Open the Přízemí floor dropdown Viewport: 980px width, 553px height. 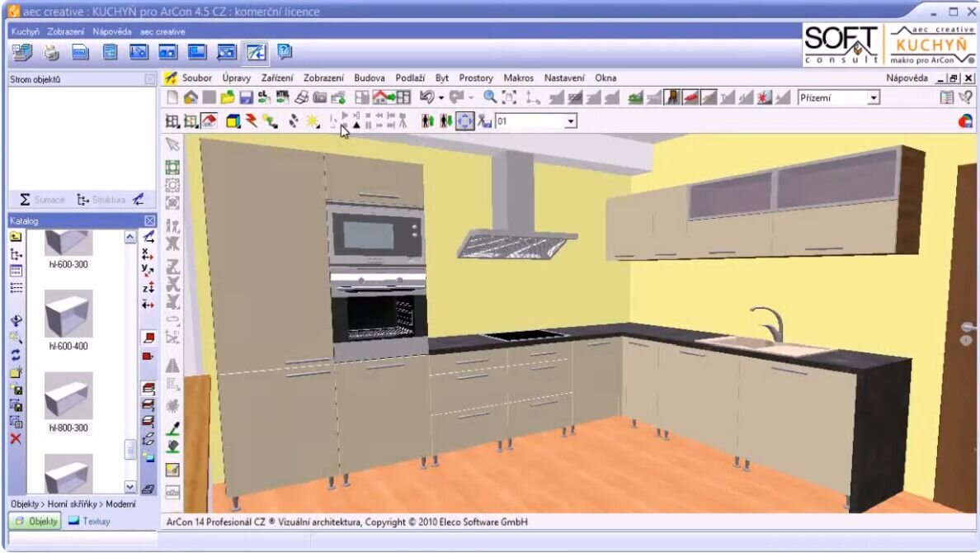click(873, 98)
